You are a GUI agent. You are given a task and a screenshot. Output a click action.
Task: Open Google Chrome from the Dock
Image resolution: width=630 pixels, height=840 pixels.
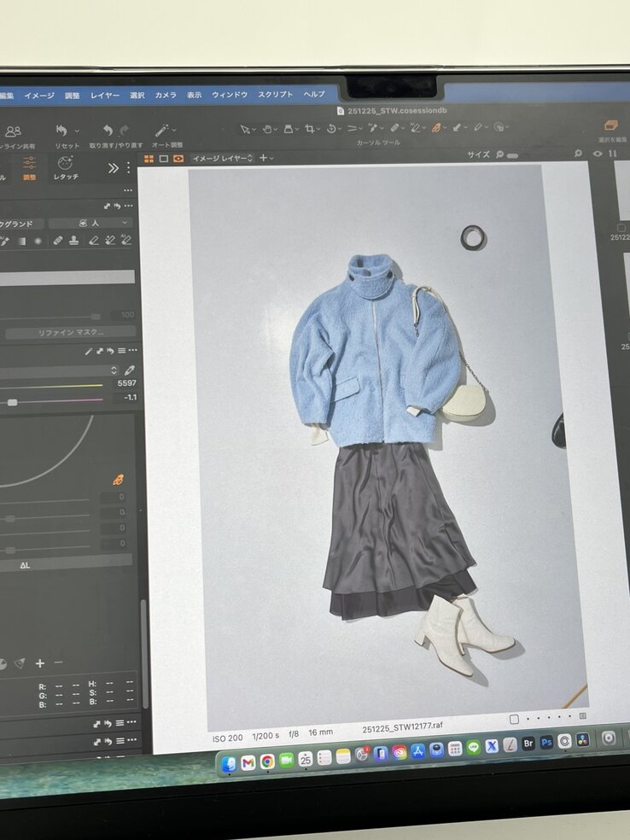(267, 761)
